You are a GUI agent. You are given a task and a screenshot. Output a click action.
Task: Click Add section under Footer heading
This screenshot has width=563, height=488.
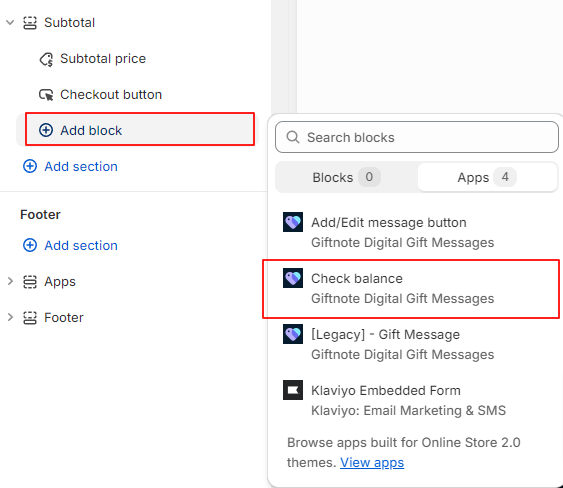tap(70, 245)
